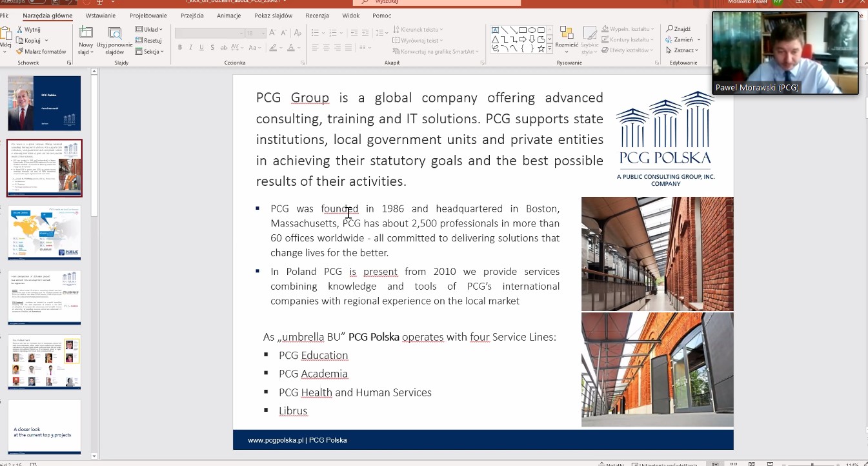Click Zaznacz select button
Viewport: 868px width, 466px height.
(682, 50)
